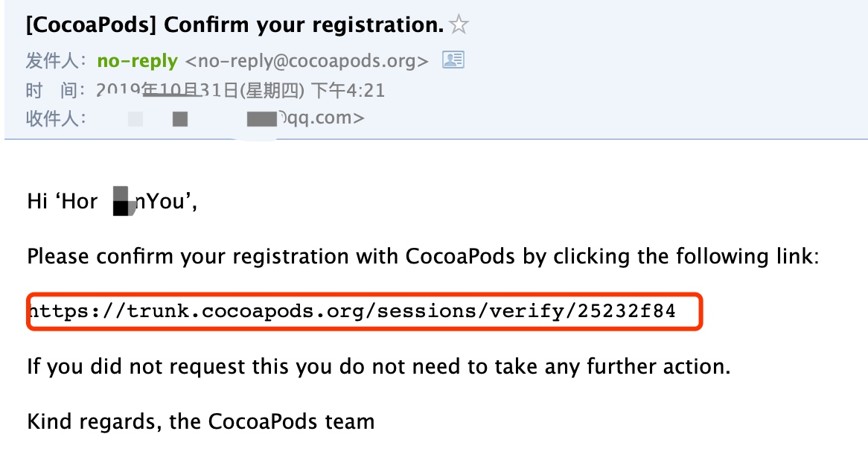Click the (星期四) weekday in the date

(272, 89)
